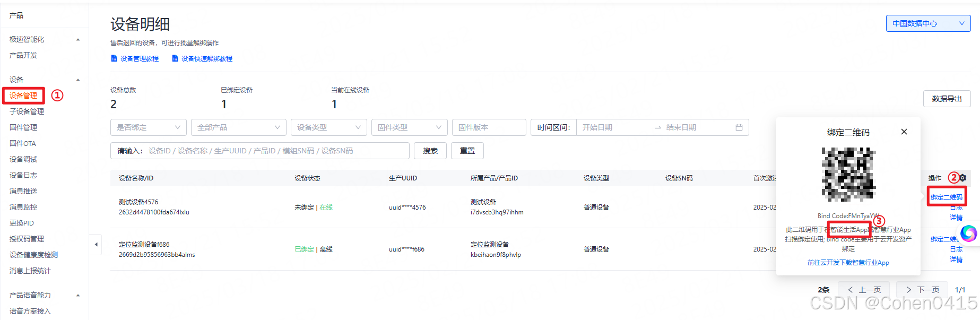Click the 设备状态 column header
The height and width of the screenshot is (320, 980).
click(308, 178)
